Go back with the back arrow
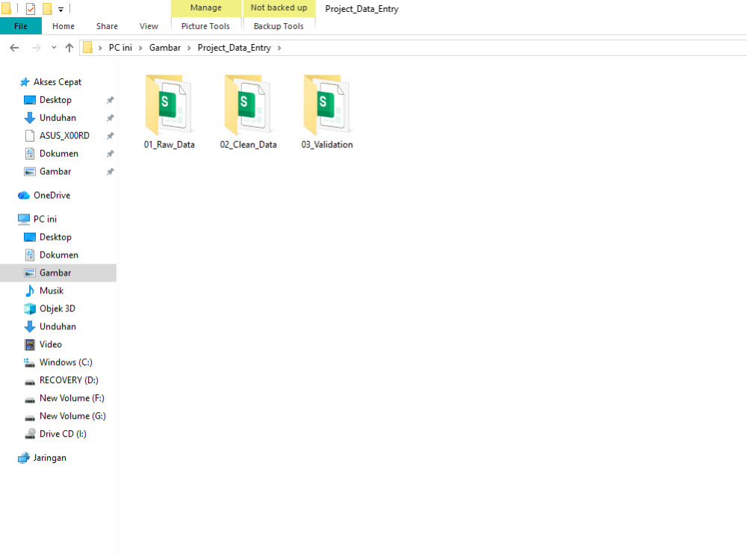Viewport: 747px width, 560px height. 14,48
